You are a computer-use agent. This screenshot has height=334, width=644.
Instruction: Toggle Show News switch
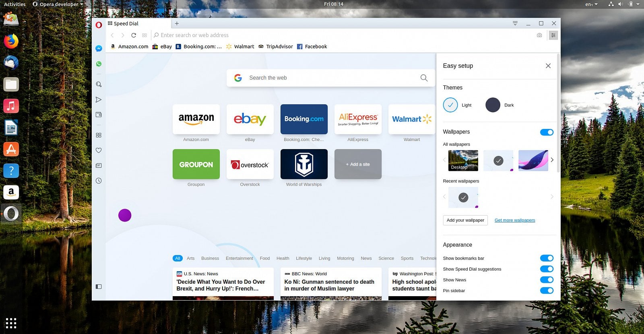click(547, 280)
